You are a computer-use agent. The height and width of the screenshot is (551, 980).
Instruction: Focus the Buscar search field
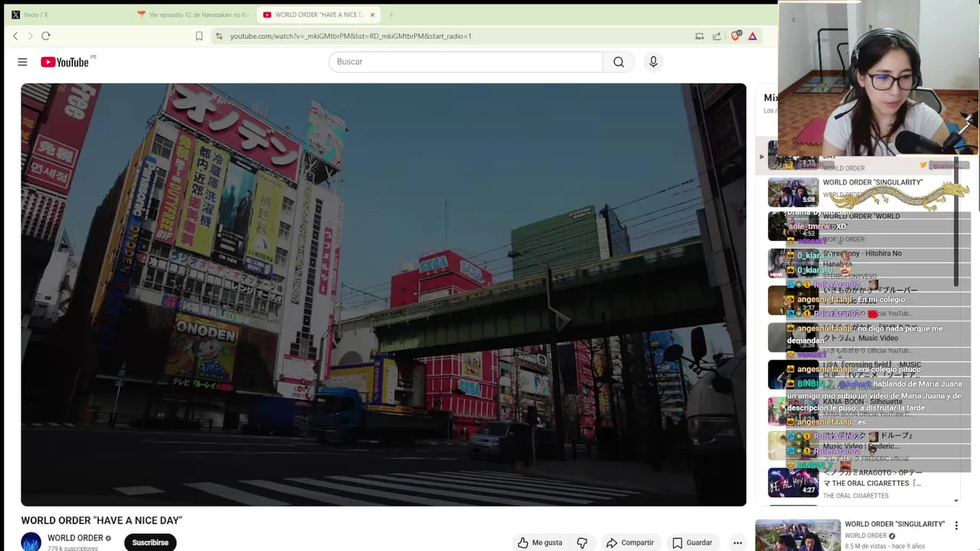(x=465, y=62)
